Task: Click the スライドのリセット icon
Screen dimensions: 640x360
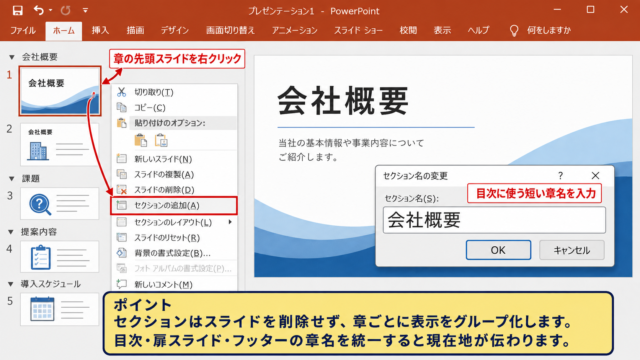Action: [x=122, y=237]
